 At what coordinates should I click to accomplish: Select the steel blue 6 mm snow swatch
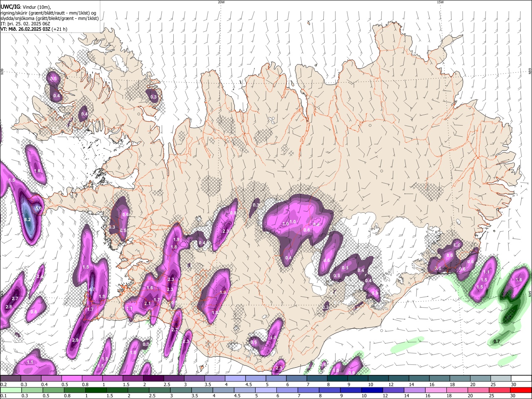296,378
